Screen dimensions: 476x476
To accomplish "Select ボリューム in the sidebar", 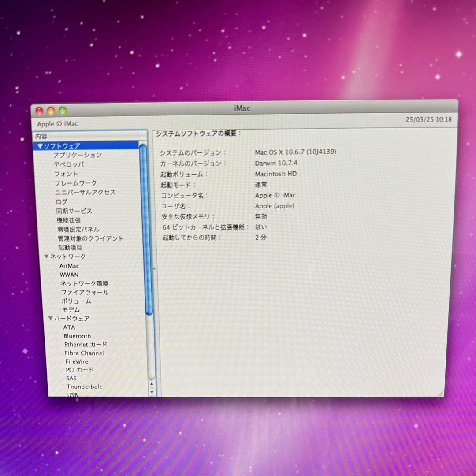I will coord(76,301).
